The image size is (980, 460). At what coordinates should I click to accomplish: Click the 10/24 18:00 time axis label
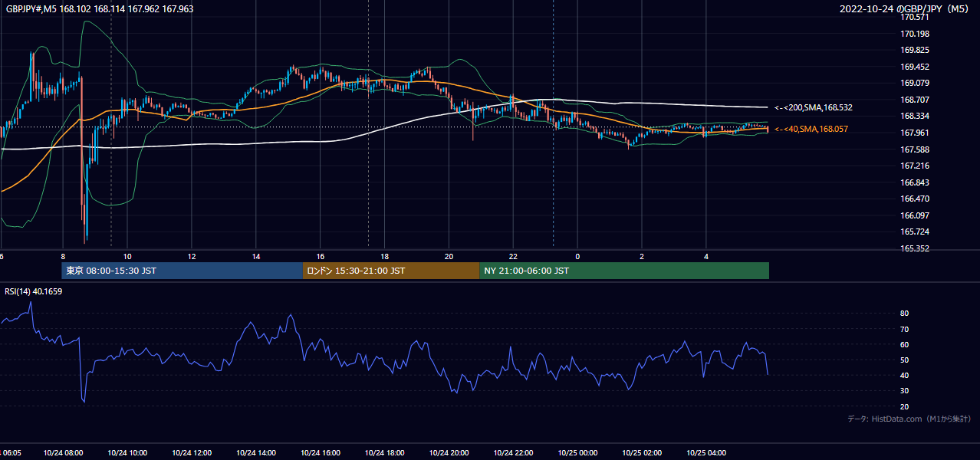[385, 453]
